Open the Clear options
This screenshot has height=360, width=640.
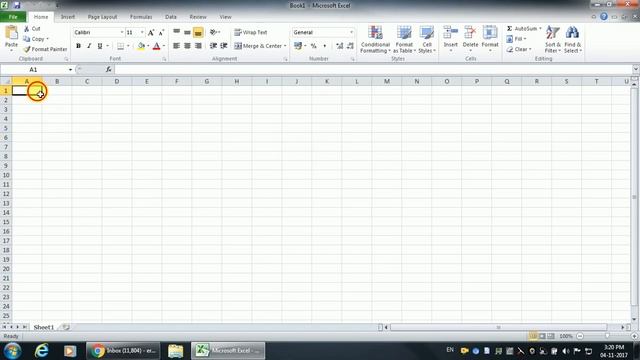[x=518, y=49]
